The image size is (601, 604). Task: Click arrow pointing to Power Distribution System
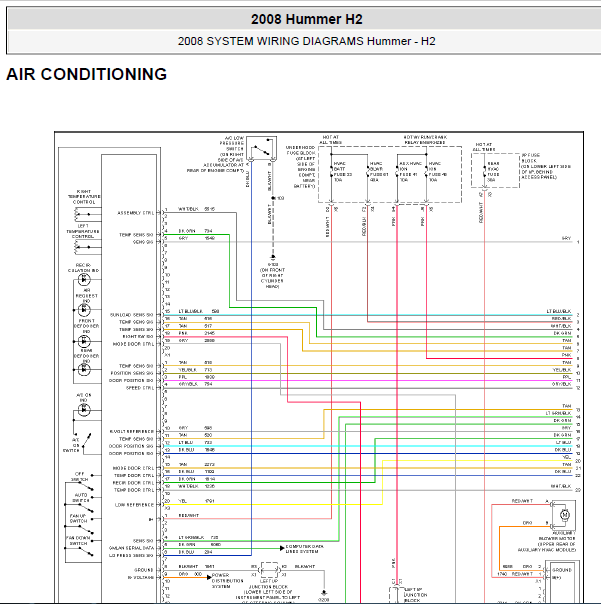coord(209,577)
